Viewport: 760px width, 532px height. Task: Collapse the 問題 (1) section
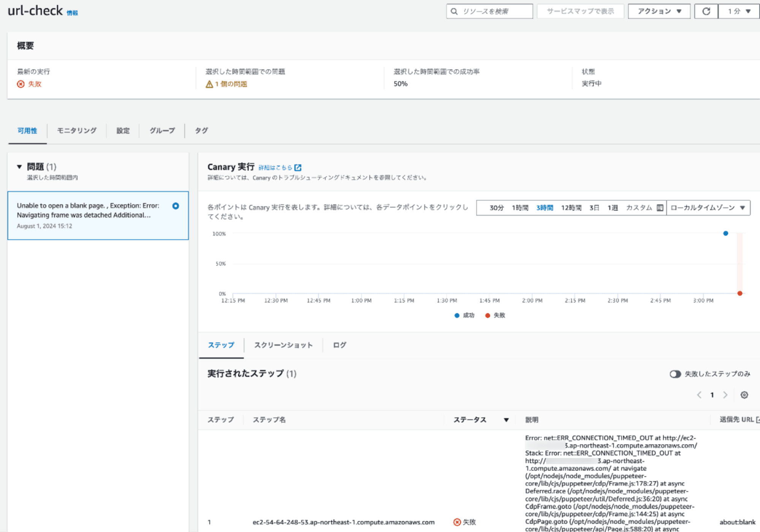pyautogui.click(x=19, y=167)
